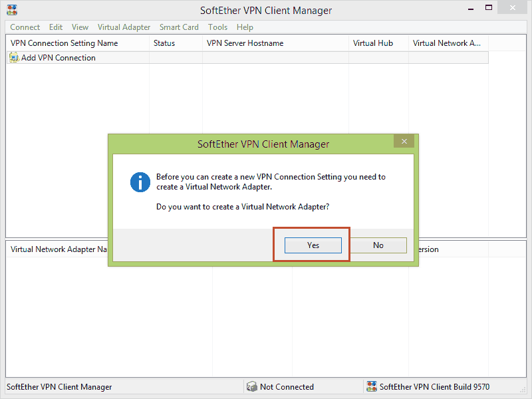
Task: Open the Tools menu
Action: click(218, 27)
